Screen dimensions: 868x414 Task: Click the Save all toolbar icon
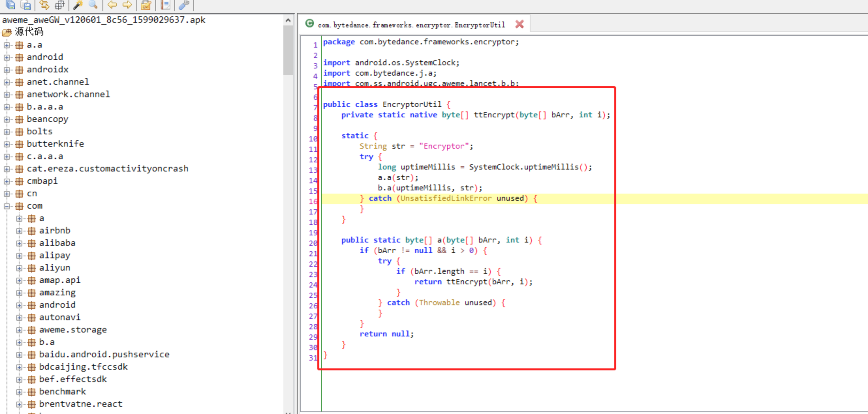pyautogui.click(x=10, y=5)
